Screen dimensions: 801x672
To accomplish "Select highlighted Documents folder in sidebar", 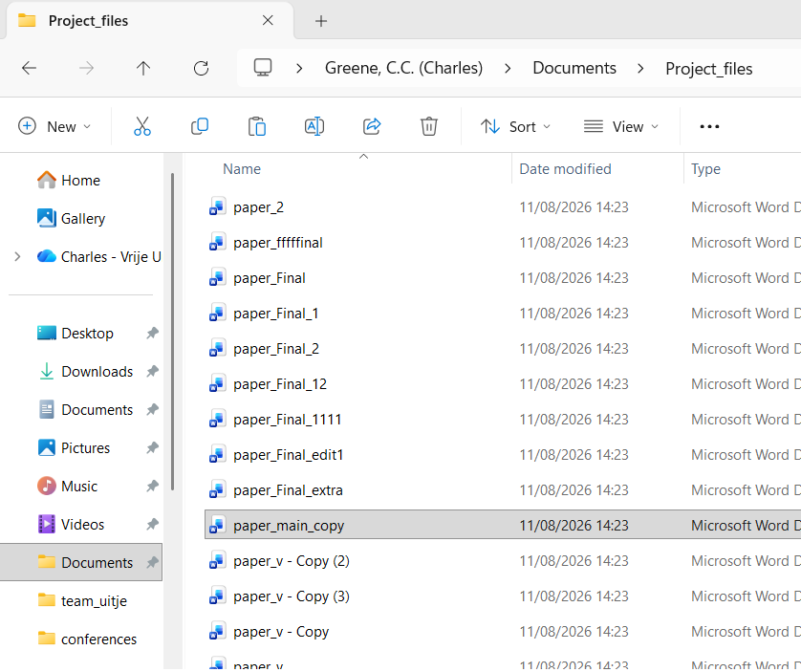I will pos(80,562).
